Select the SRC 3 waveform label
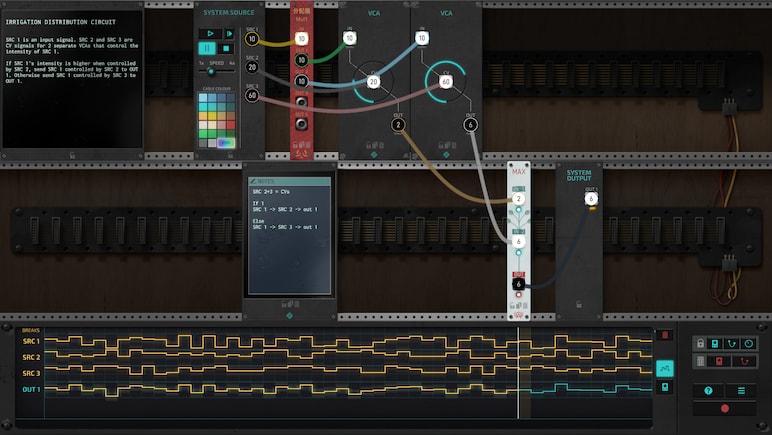Image resolution: width=772 pixels, height=435 pixels. click(32, 373)
